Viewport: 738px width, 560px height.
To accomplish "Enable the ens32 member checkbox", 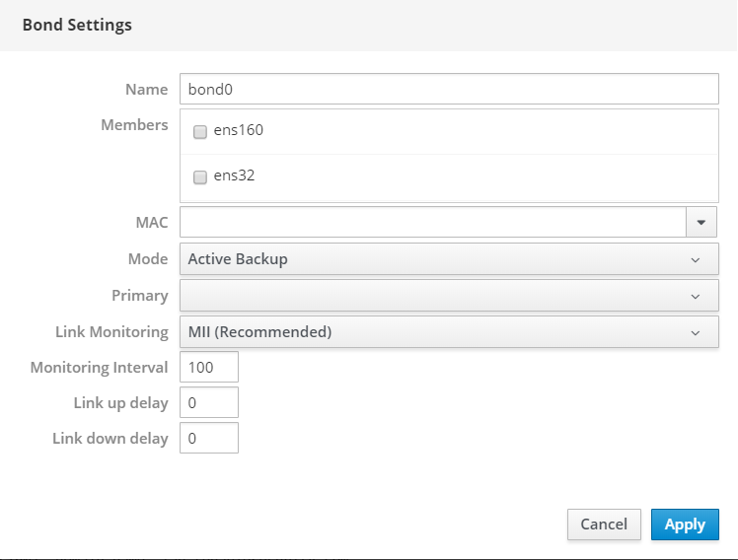I will pos(200,177).
